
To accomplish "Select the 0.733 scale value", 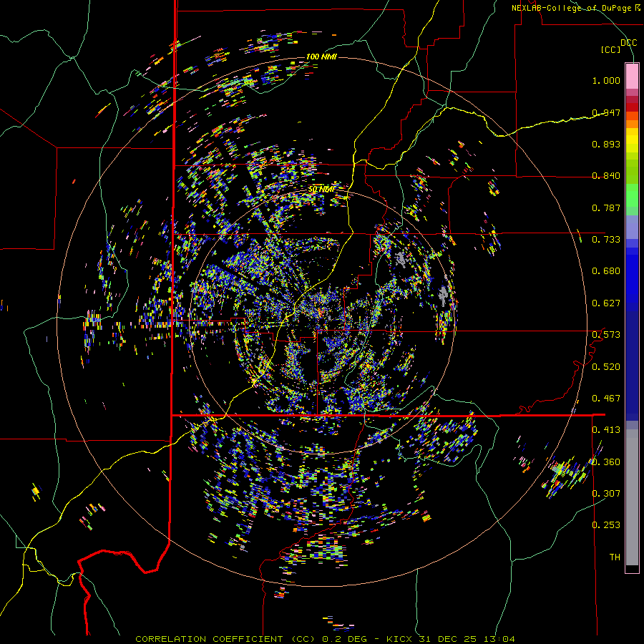I will [606, 240].
